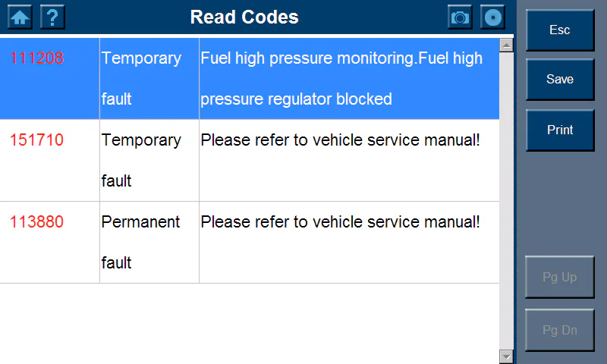Select fault code 111208

(36, 58)
